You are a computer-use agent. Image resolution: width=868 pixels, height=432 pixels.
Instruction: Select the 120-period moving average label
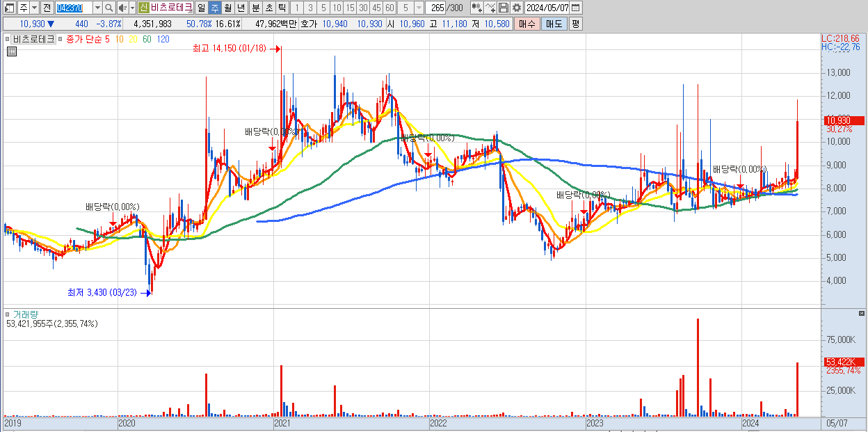click(163, 39)
